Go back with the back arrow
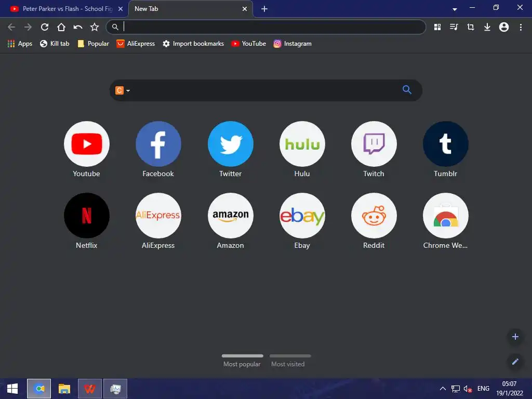The height and width of the screenshot is (399, 532). [x=11, y=27]
